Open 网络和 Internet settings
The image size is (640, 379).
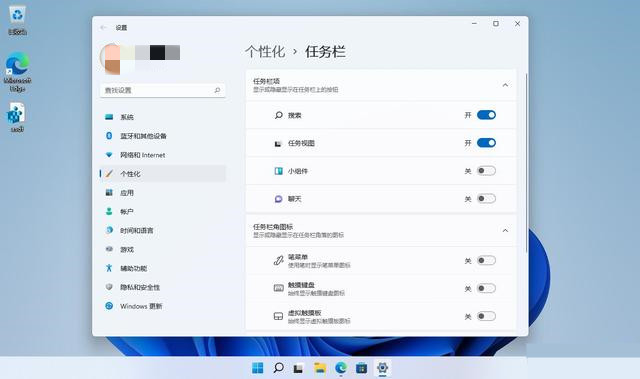[x=162, y=155]
